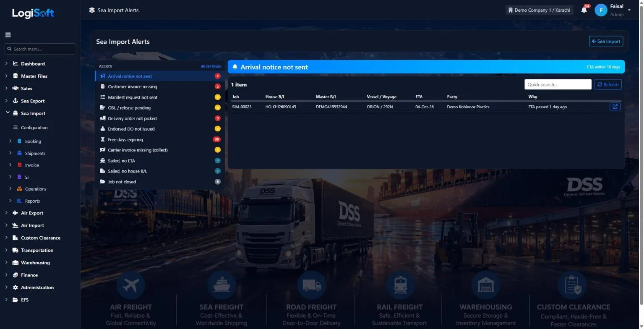Select the Manifest request not sent alert

159,97
